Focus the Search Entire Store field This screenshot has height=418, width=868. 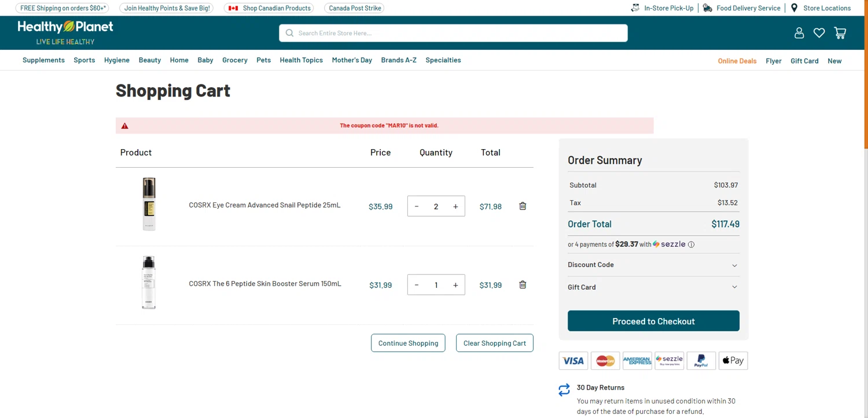click(453, 33)
